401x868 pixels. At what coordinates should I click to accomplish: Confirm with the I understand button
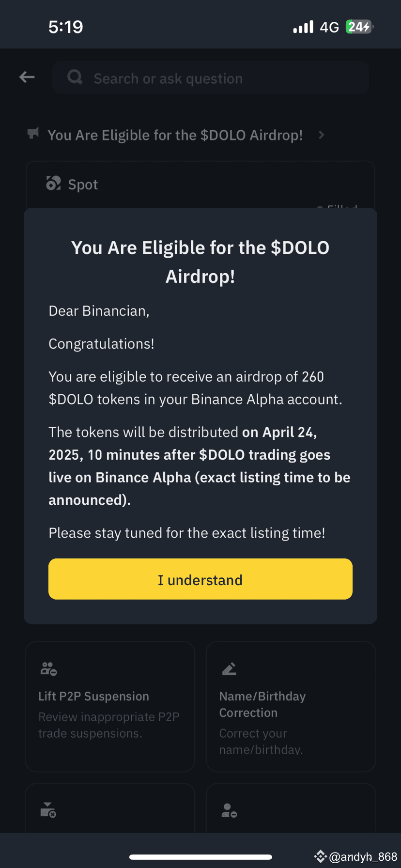coord(200,579)
